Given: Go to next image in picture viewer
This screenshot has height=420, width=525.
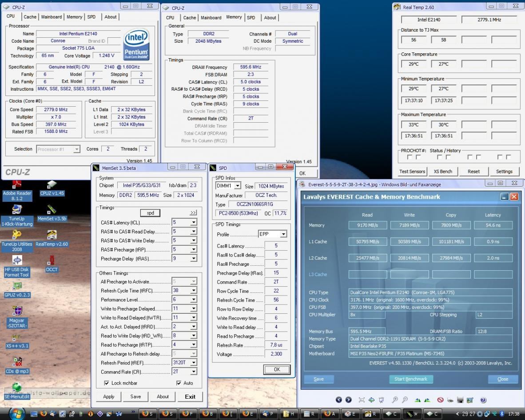Looking at the screenshot, I should pos(349,400).
